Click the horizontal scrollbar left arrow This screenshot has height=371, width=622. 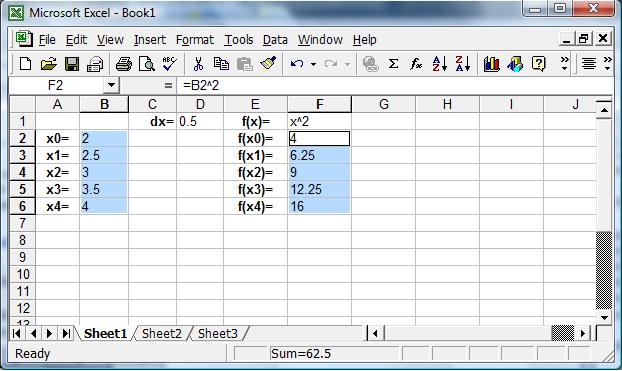pos(375,333)
